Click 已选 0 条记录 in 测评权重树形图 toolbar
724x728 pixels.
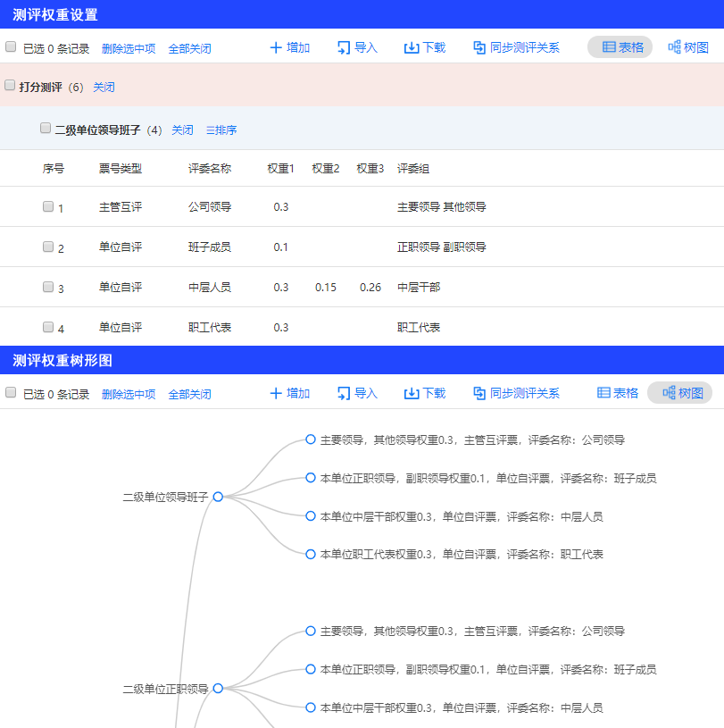[x=56, y=394]
